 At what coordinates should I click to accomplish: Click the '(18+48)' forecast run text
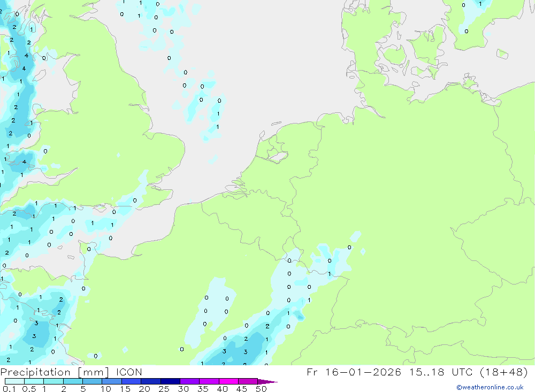click(x=503, y=372)
